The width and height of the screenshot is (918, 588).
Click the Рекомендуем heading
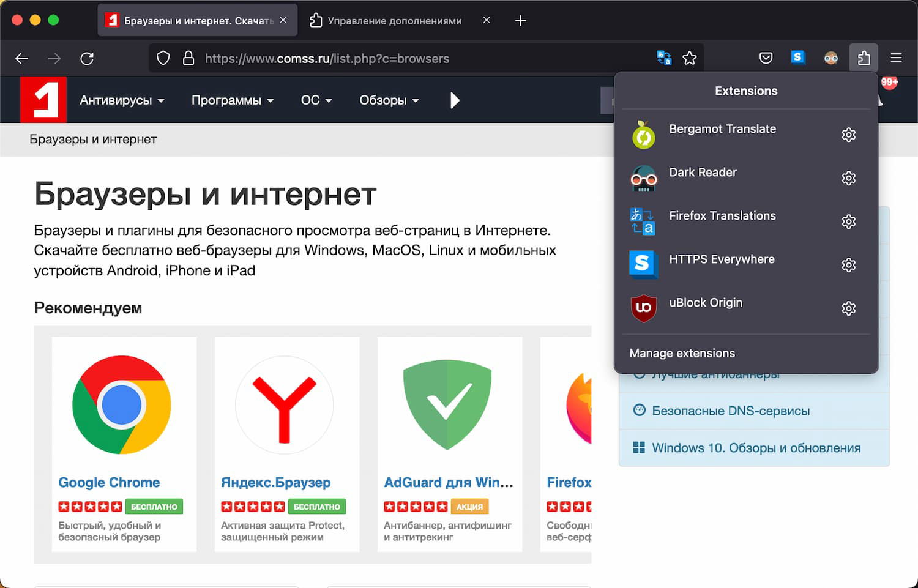(88, 308)
